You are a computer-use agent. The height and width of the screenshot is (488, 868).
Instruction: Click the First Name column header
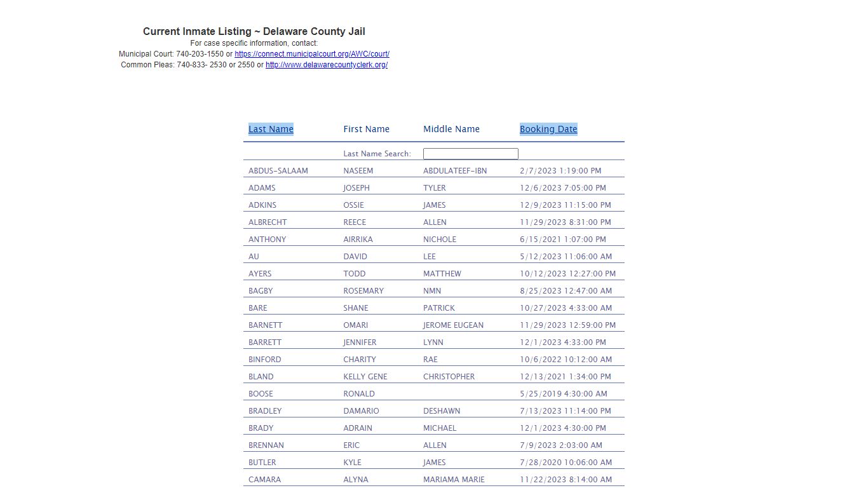[367, 129]
